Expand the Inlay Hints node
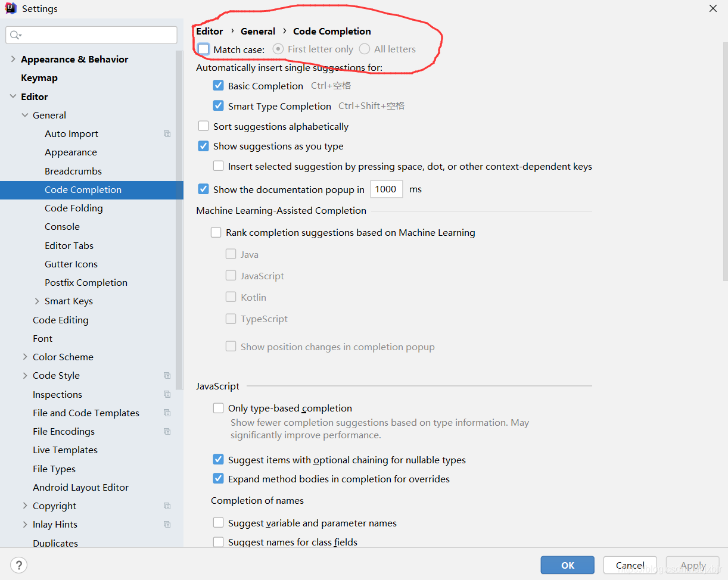This screenshot has height=580, width=728. tap(25, 525)
